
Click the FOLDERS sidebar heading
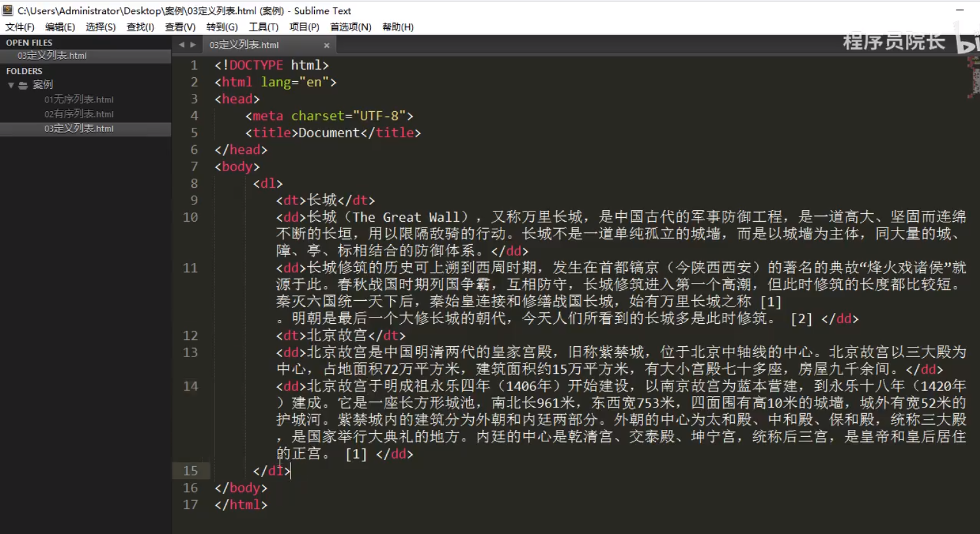24,71
